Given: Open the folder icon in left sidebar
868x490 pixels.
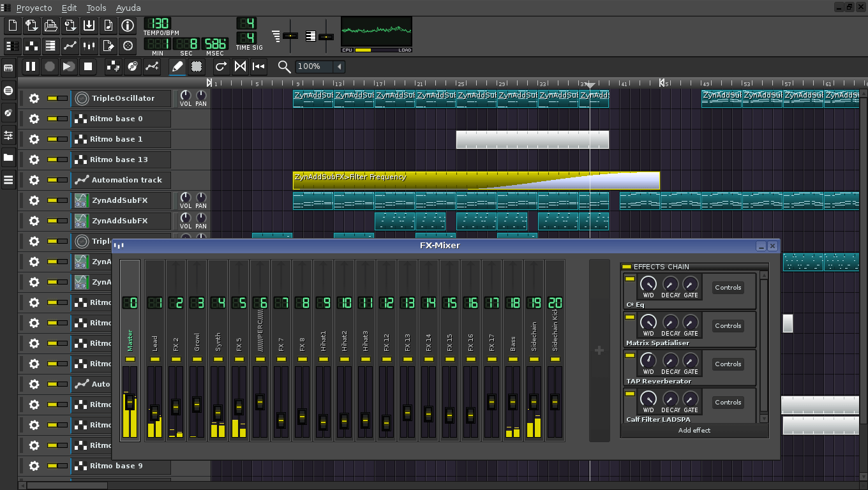Looking at the screenshot, I should [8, 157].
